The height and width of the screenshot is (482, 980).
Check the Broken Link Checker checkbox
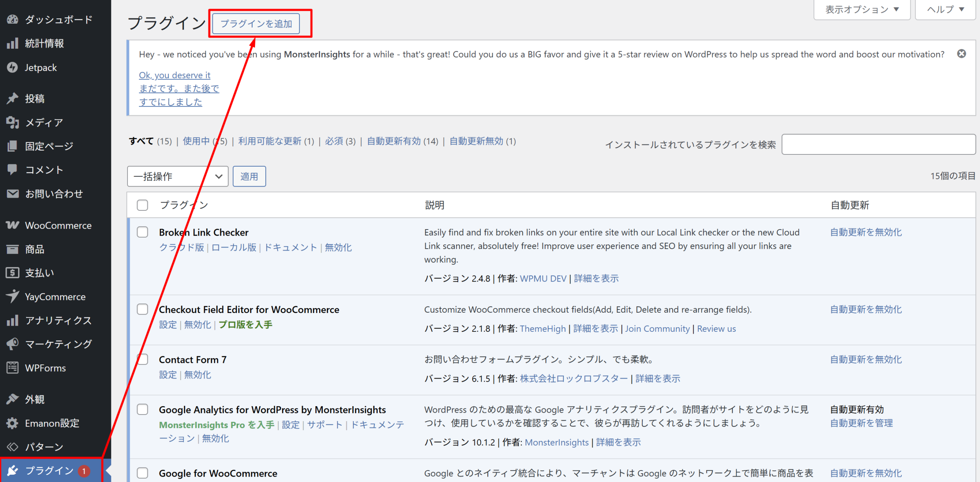(142, 232)
